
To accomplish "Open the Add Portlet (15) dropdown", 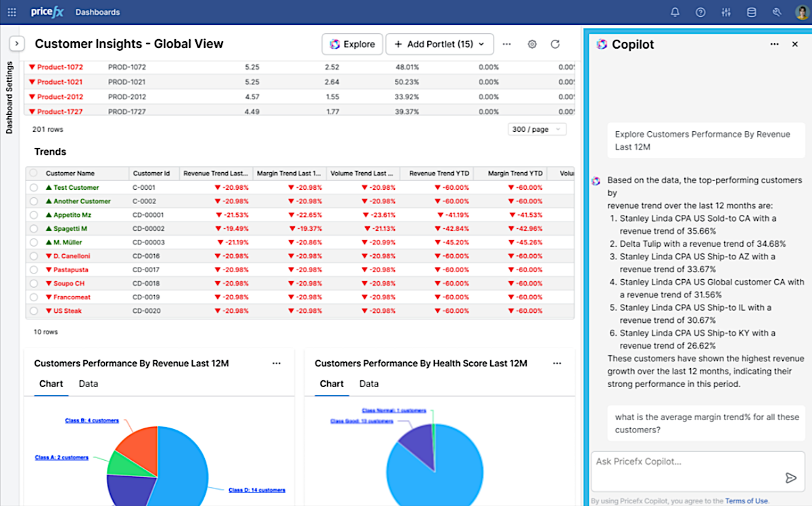I will 439,44.
